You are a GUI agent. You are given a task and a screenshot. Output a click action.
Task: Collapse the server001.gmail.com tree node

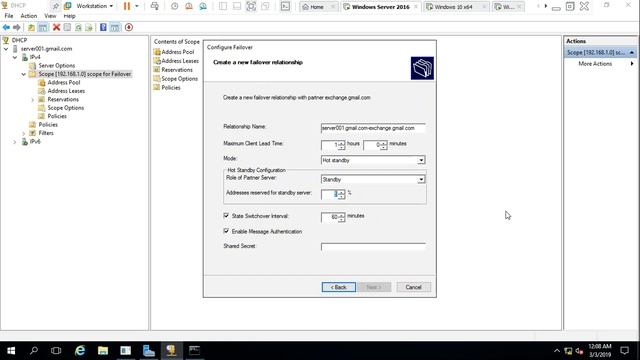tap(6, 49)
